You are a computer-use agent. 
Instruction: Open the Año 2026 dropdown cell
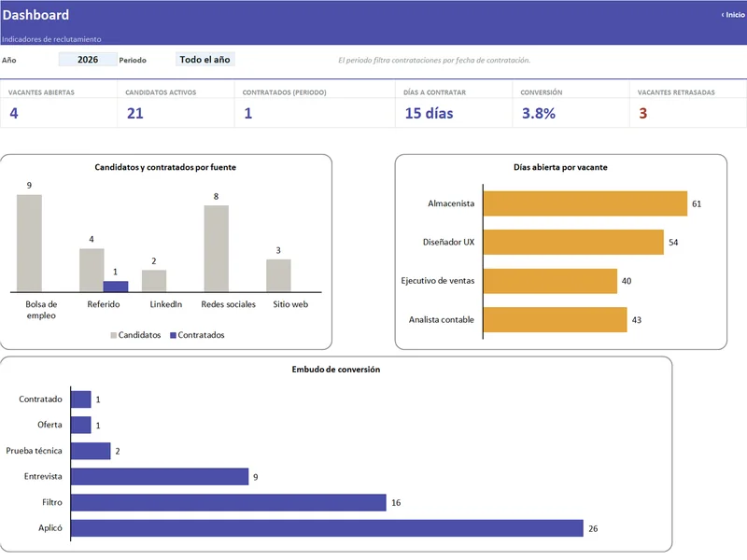88,60
